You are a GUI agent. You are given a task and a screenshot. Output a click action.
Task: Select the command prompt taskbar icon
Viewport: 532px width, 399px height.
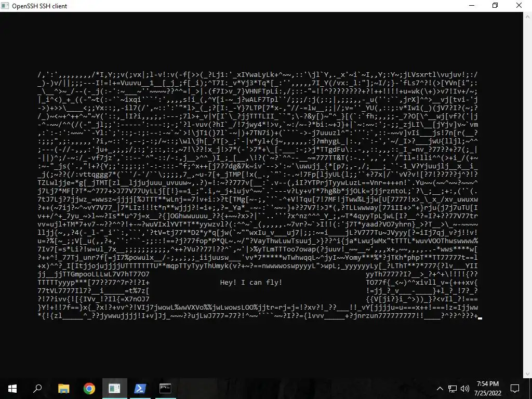click(x=165, y=389)
